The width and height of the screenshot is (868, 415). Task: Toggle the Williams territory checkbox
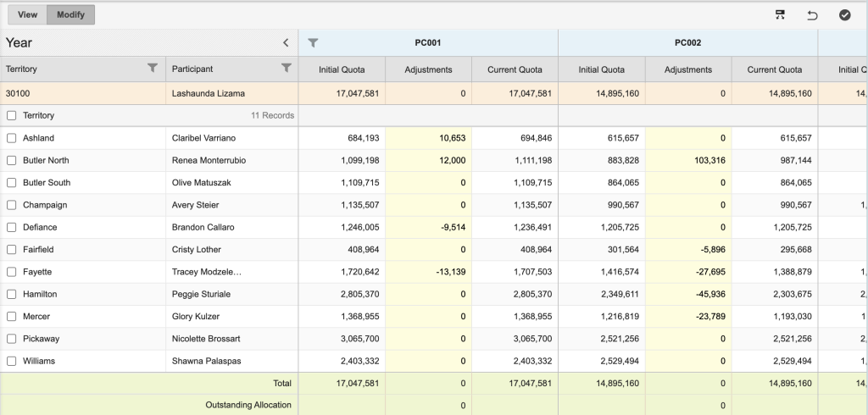click(x=12, y=361)
